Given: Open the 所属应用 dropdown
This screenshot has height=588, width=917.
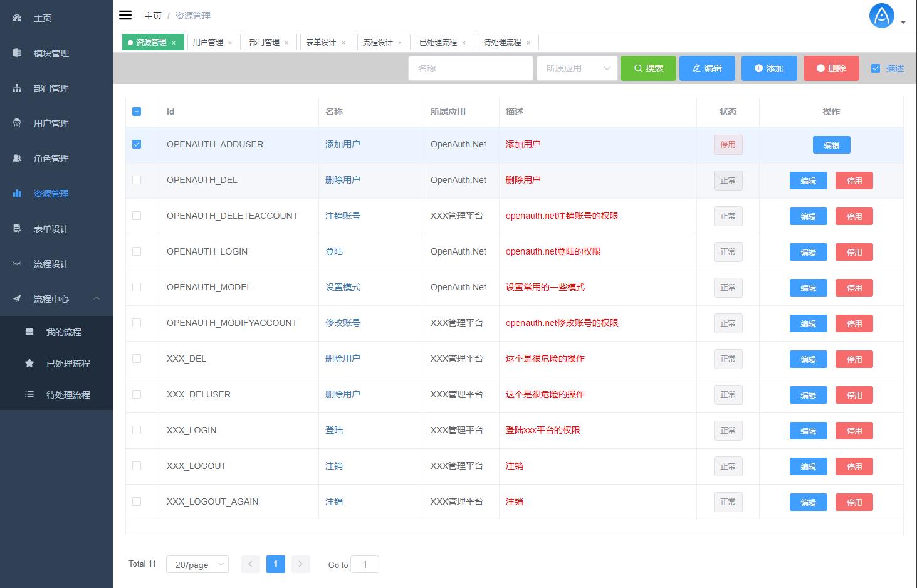Looking at the screenshot, I should 577,68.
